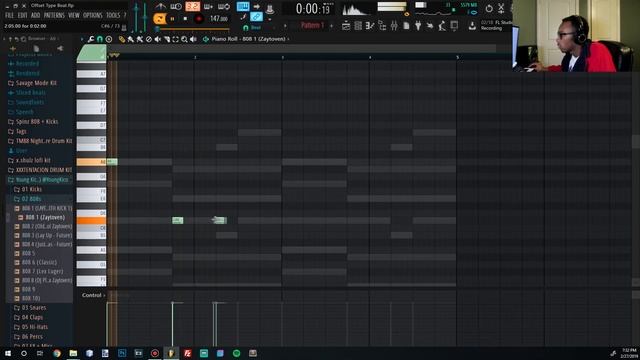Screen dimensions: 640x360
Task: Open the Pattern 1 selector
Action: click(312, 25)
